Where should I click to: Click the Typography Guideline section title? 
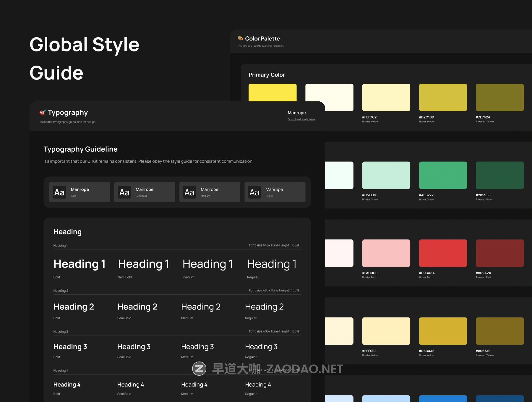point(80,149)
